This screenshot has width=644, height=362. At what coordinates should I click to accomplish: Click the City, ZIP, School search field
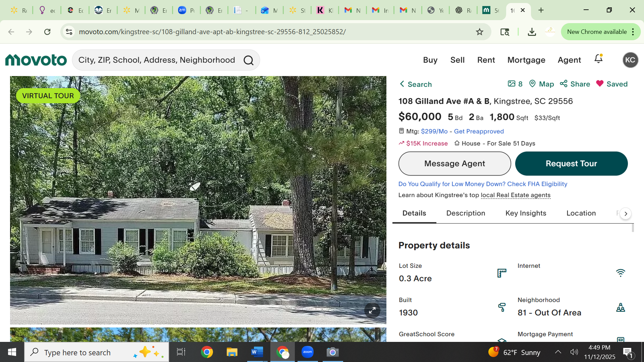pyautogui.click(x=157, y=60)
